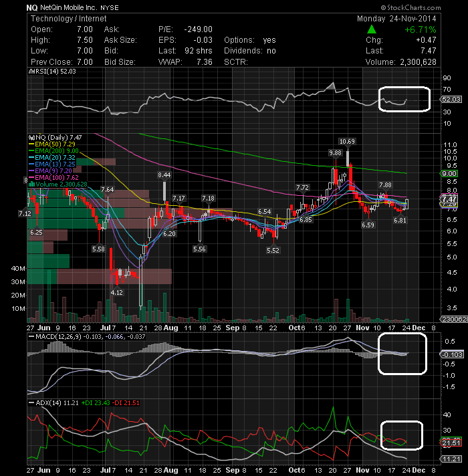This screenshot has width=468, height=476.
Task: Click the EMA(20) 7.32 legend entry
Action: click(52, 158)
